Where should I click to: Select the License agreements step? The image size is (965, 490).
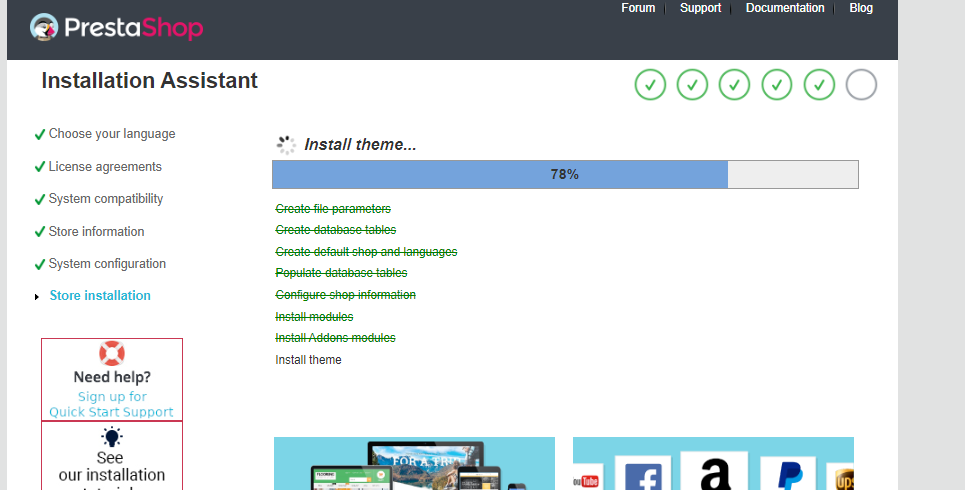(105, 166)
